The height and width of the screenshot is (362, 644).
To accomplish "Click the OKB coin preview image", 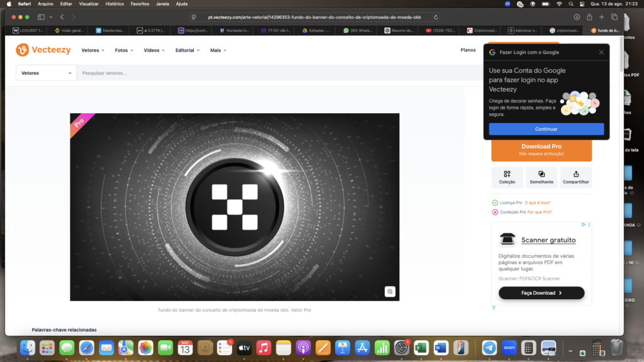I will (235, 207).
